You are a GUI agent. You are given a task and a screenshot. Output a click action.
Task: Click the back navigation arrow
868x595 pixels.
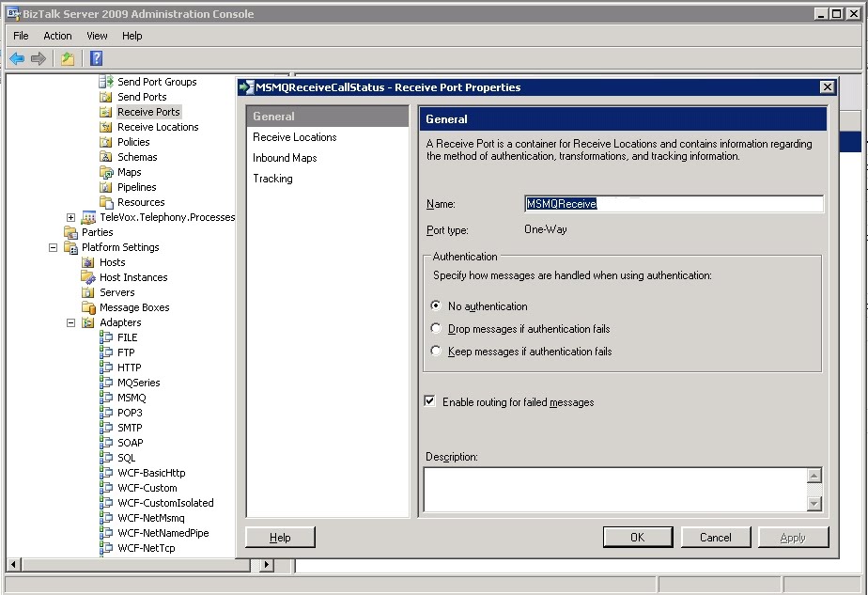(x=16, y=58)
